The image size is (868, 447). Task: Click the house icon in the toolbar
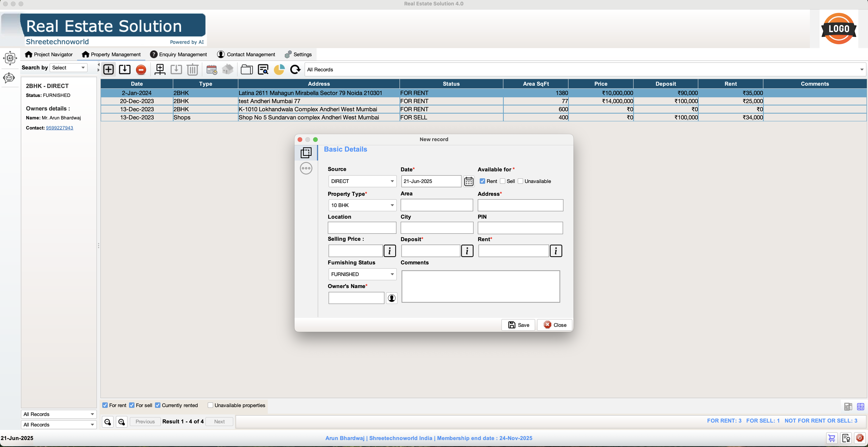[228, 69]
